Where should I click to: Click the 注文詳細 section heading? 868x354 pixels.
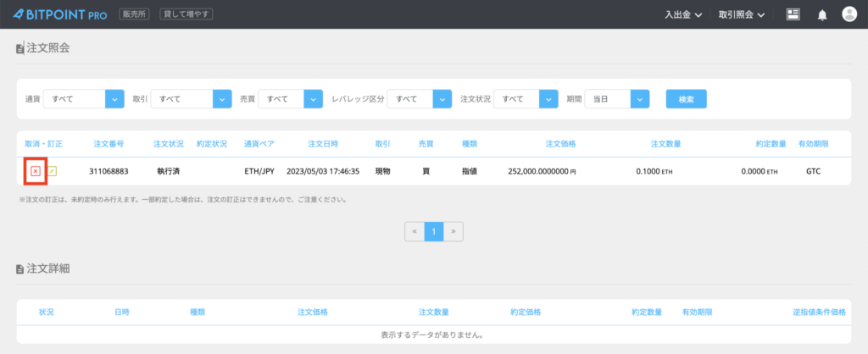click(48, 268)
